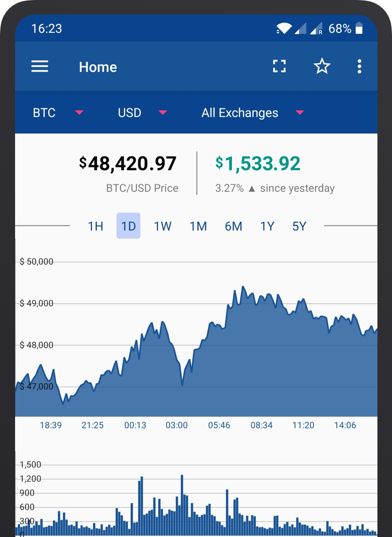Screen dimensions: 392x537
Task: Tap the battery status icon
Action: [x=359, y=29]
